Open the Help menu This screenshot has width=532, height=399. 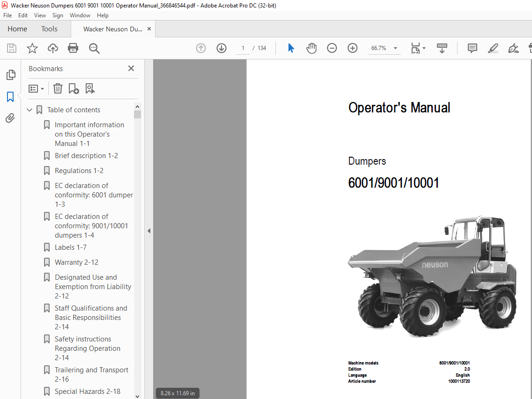click(x=103, y=15)
